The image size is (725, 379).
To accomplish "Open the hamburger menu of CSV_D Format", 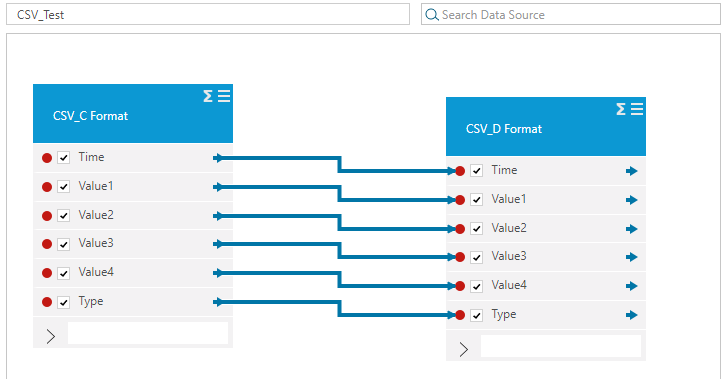I will [x=637, y=109].
